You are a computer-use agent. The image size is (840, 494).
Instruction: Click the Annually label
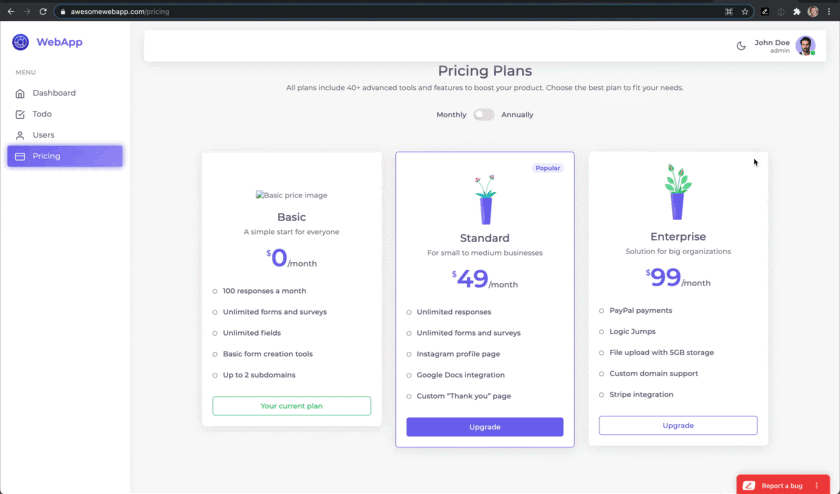point(517,115)
